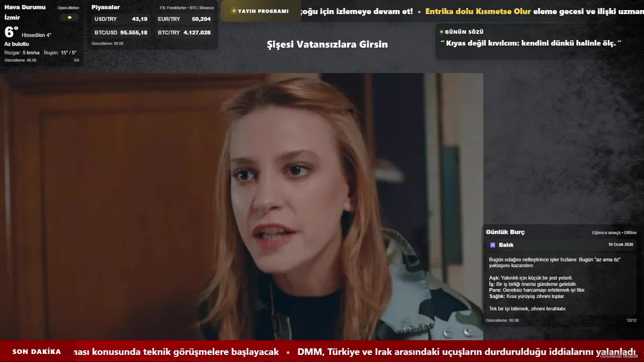644x362 pixels.
Task: Click the 6° temperature reading
Action: pyautogui.click(x=11, y=32)
